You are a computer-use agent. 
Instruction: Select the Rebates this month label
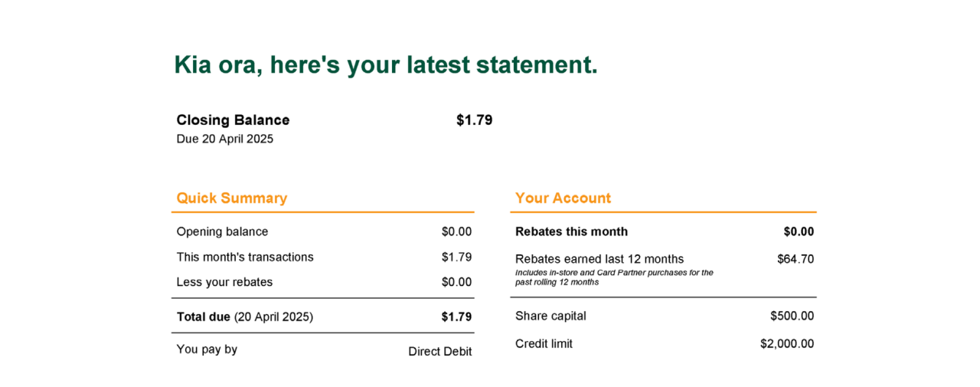[x=572, y=232]
